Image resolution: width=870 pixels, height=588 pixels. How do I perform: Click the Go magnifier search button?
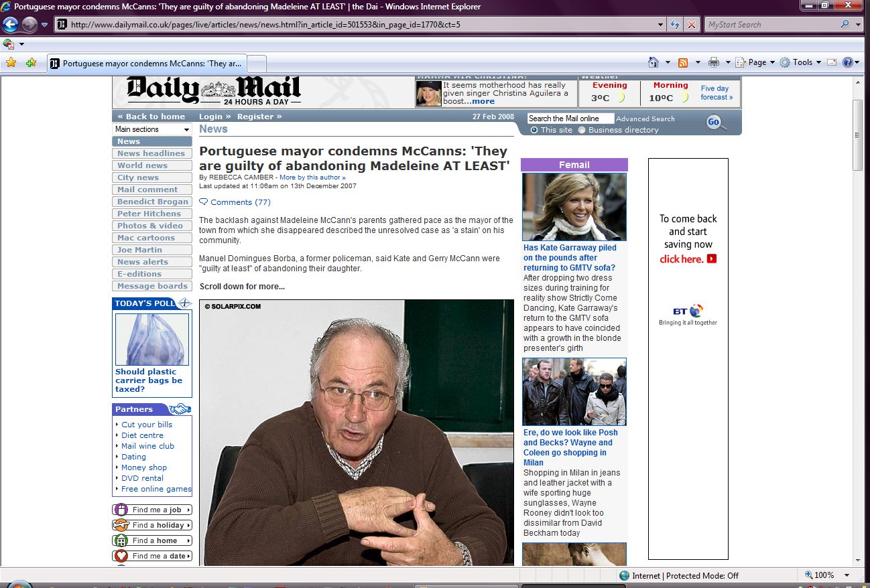click(x=714, y=122)
